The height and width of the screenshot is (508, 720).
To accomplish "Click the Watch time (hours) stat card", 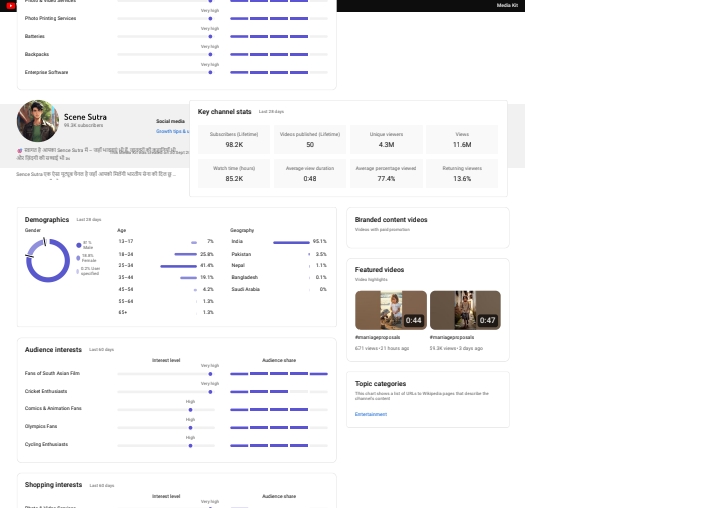I will coord(234,173).
